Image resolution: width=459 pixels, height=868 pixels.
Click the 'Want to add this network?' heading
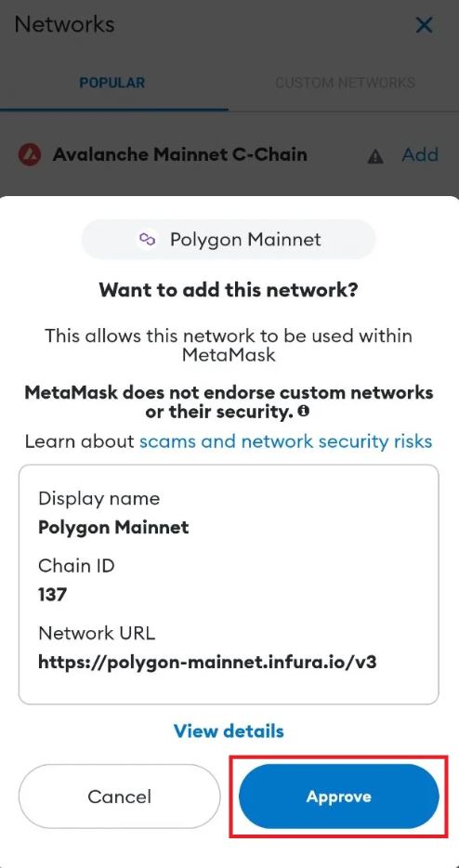tap(229, 289)
